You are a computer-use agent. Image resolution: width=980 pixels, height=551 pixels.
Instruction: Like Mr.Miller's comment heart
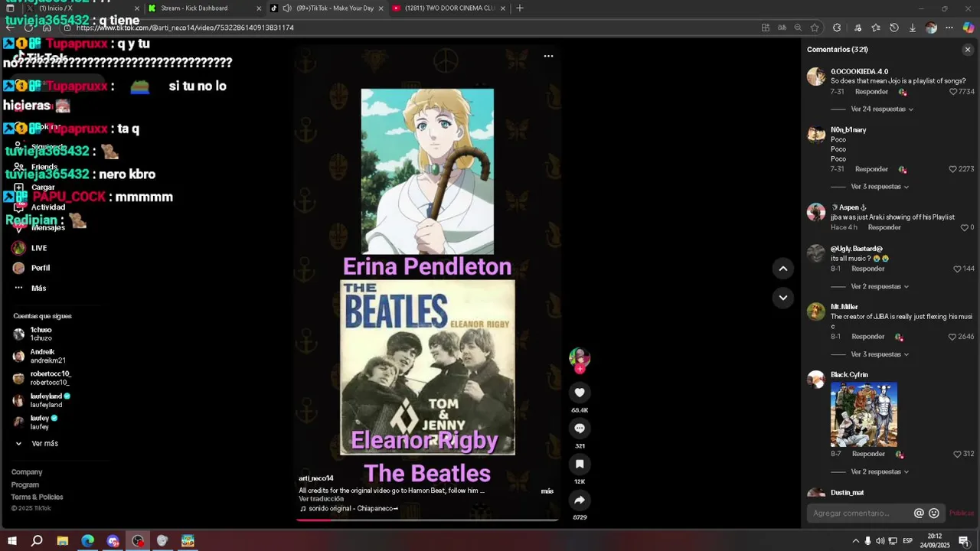tap(953, 337)
